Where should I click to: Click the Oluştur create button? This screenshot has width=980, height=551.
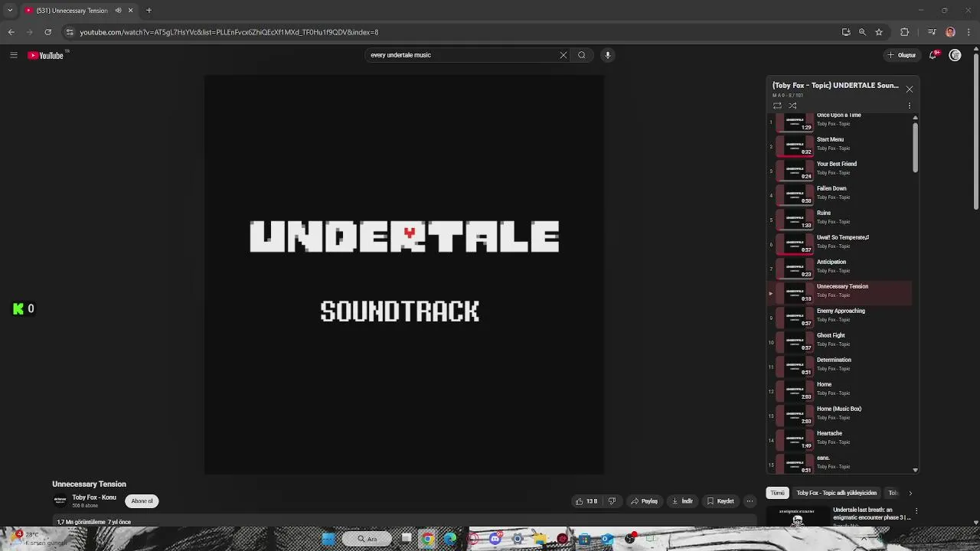902,55
